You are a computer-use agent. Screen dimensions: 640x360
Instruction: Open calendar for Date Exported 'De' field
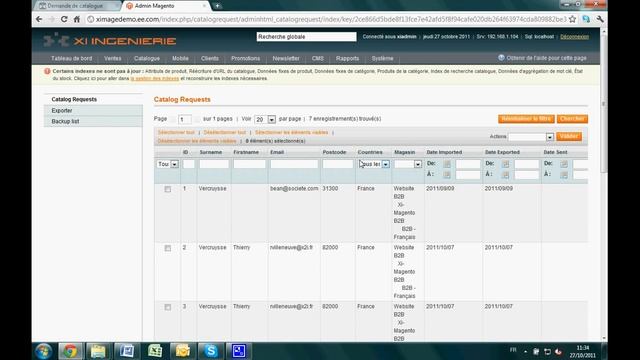click(x=505, y=164)
